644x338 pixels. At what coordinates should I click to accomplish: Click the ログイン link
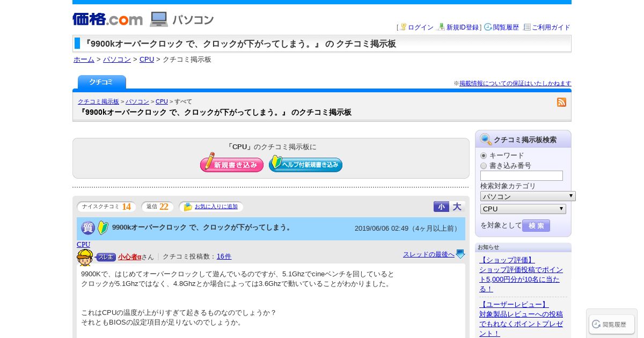coord(421,27)
